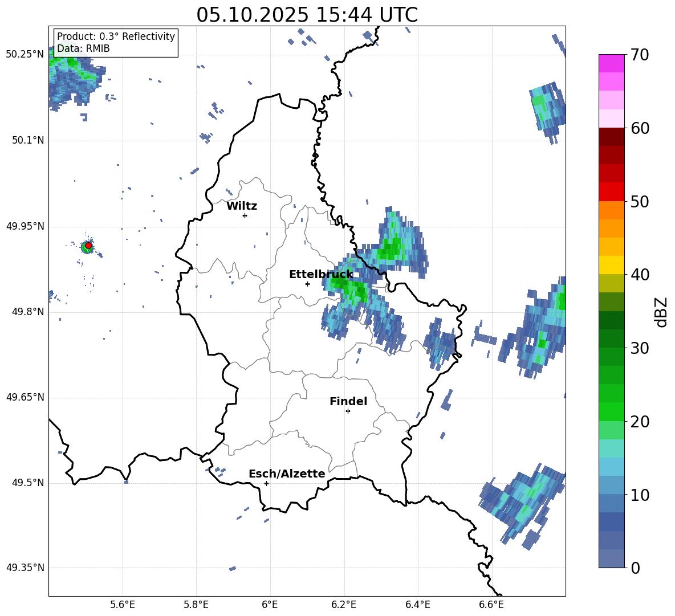Click the Product: 0.3° Reflectivity text
The width and height of the screenshot is (675, 616).
(x=116, y=36)
